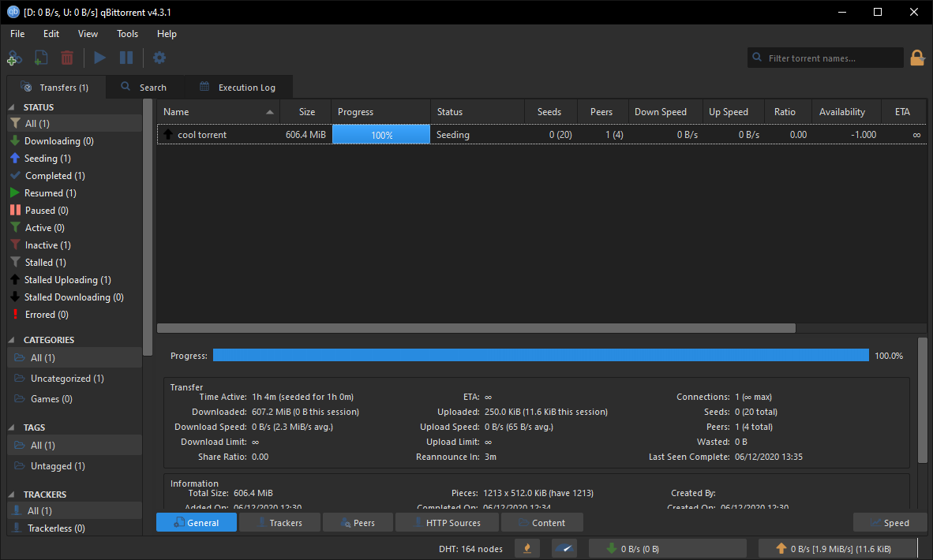Switch to the Transfers (1) tab
The image size is (933, 560).
pos(56,87)
